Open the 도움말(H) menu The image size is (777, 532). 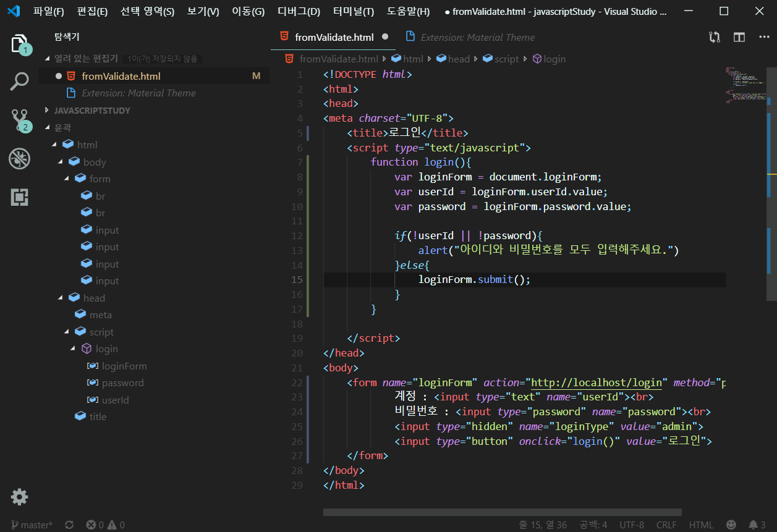click(408, 11)
